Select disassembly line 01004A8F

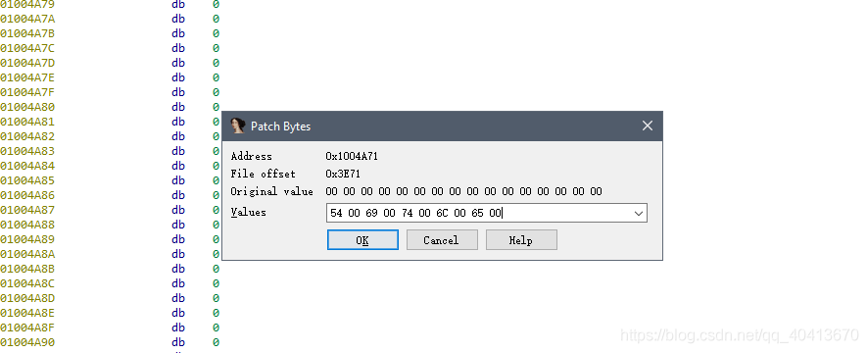[x=110, y=328]
